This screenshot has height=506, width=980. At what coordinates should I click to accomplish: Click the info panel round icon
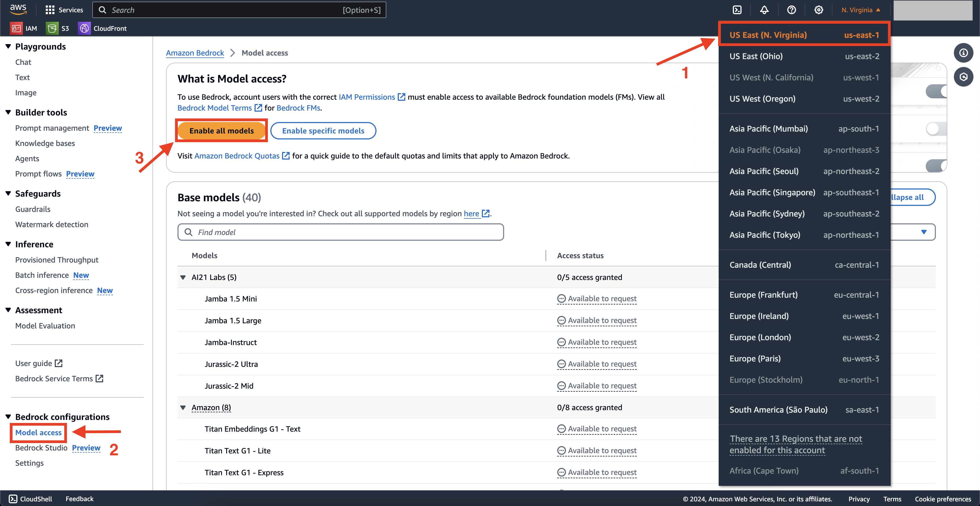pyautogui.click(x=963, y=53)
